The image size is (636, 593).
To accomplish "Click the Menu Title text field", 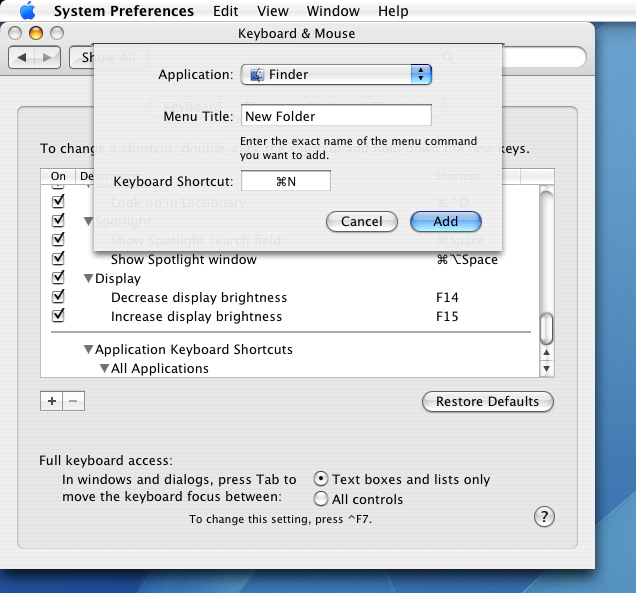I will coord(336,116).
